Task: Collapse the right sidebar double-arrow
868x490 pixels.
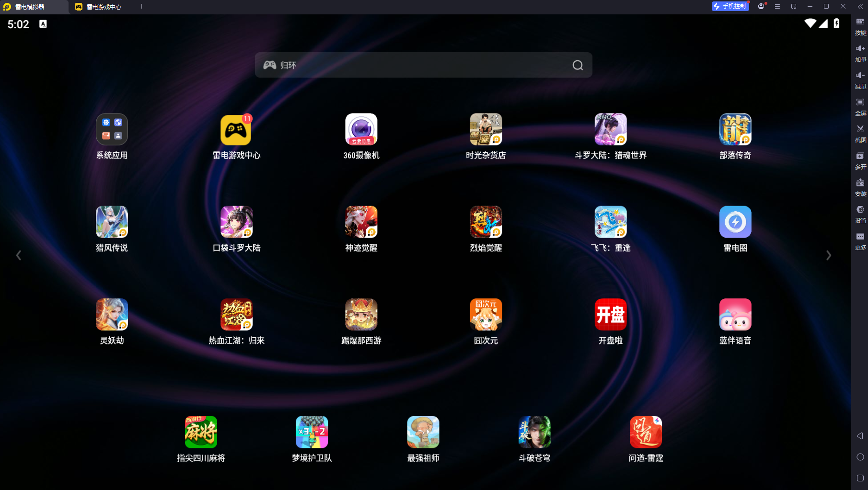Action: [x=860, y=6]
